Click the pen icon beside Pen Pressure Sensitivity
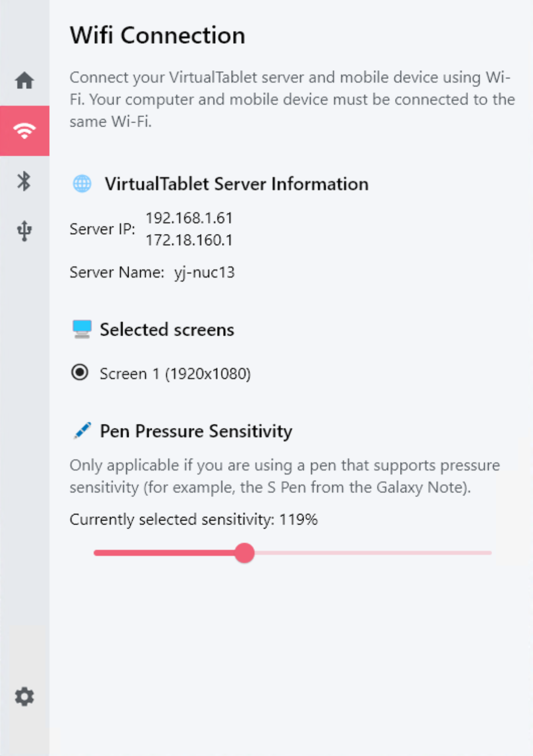Viewport: 533px width, 756px height. pos(81,430)
